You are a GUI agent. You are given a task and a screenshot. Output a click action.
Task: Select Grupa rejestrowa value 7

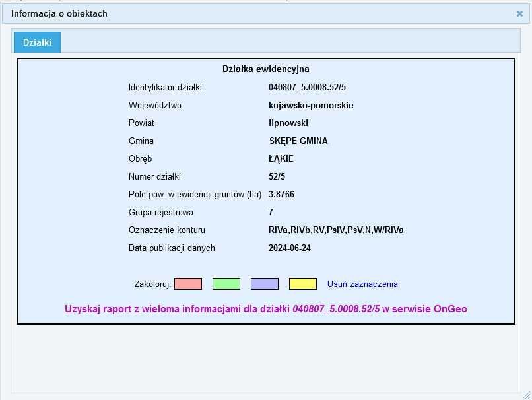pyautogui.click(x=271, y=212)
